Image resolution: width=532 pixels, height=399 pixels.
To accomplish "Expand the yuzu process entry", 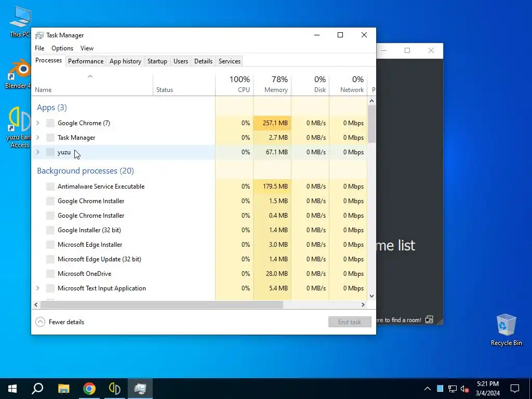I will coord(38,152).
